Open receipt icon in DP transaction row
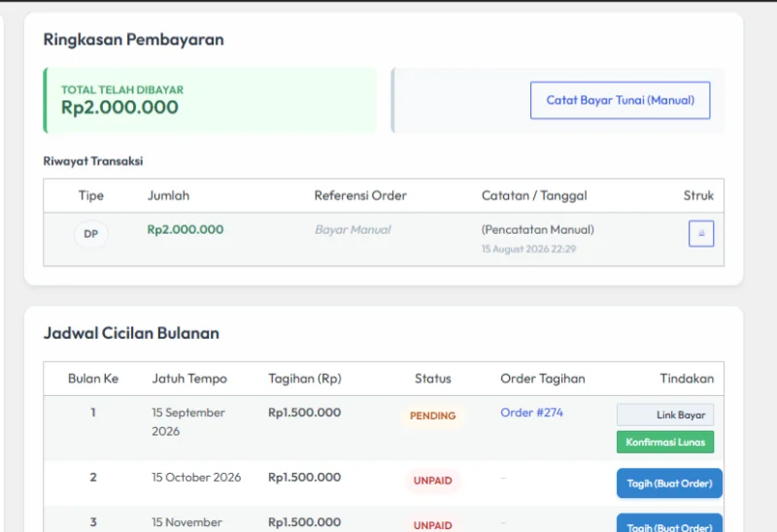 pyautogui.click(x=701, y=233)
